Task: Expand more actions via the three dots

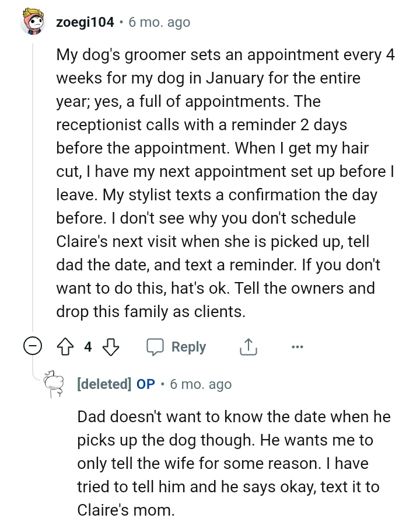Action: pyautogui.click(x=298, y=347)
